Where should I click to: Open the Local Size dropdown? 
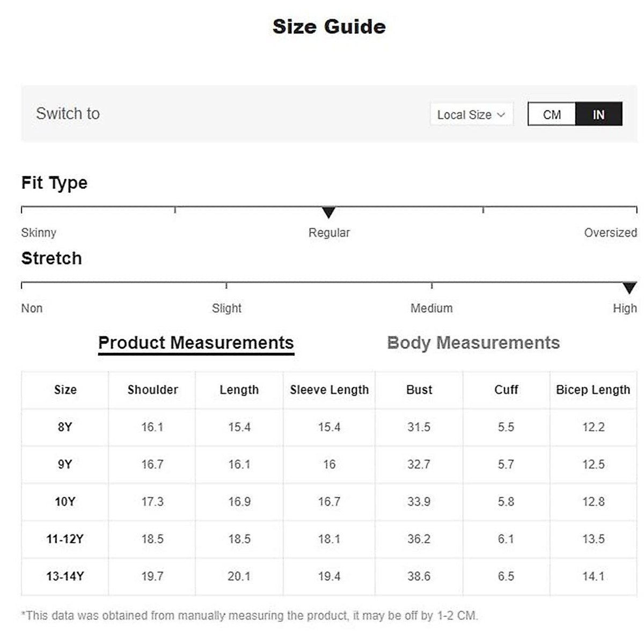click(x=471, y=114)
